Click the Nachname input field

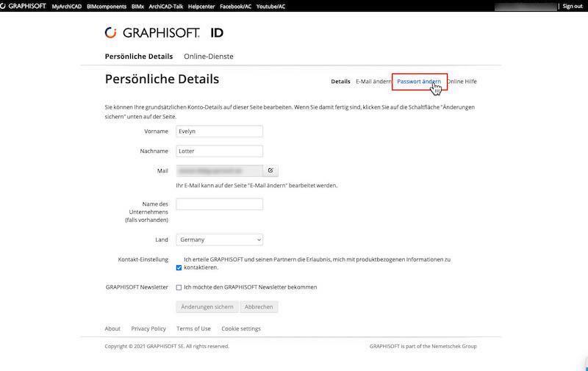[219, 151]
